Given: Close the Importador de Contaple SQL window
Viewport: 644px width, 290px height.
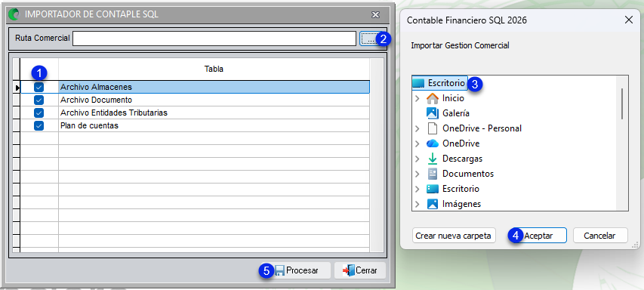Looking at the screenshot, I should (375, 15).
